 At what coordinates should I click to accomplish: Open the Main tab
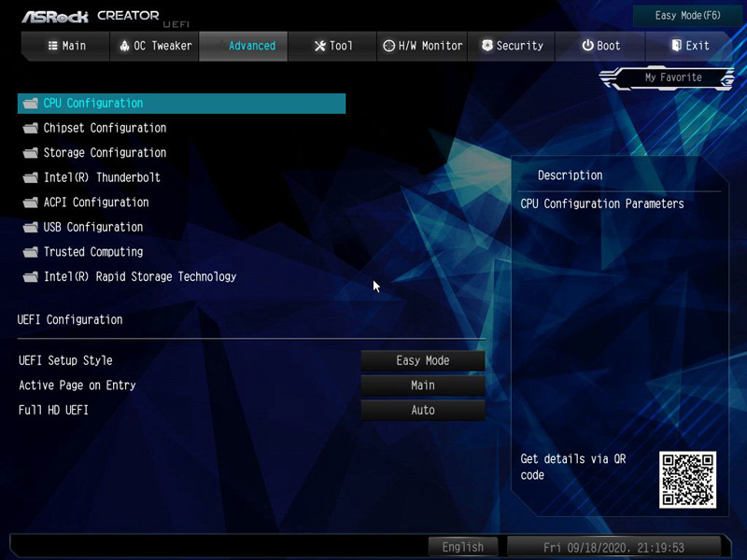(66, 46)
